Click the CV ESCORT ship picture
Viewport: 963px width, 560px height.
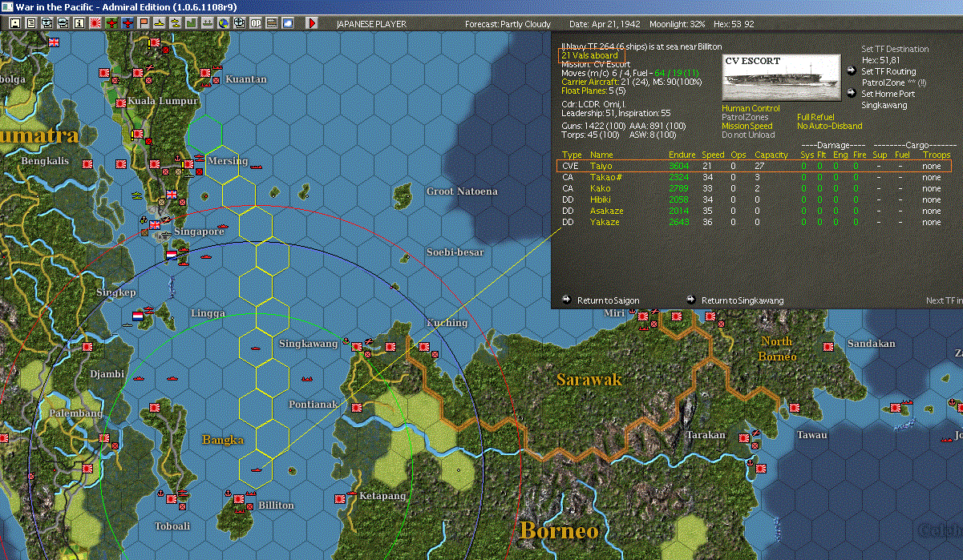pos(781,78)
